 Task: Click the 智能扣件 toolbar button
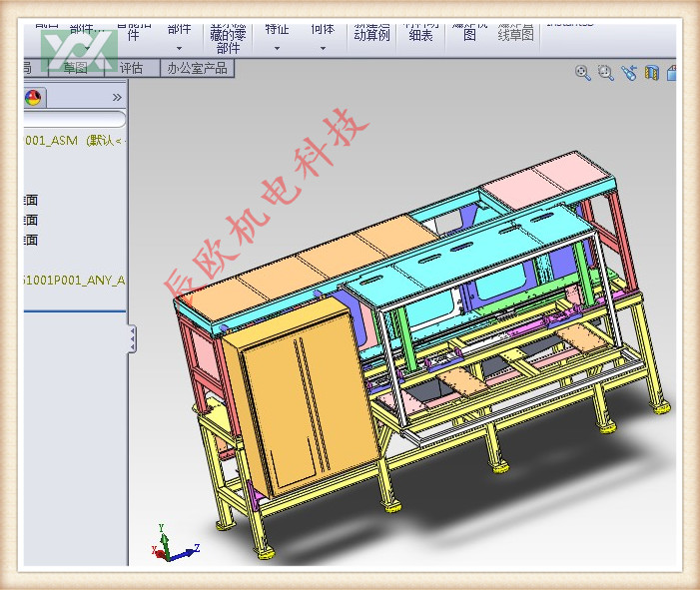coord(133,33)
